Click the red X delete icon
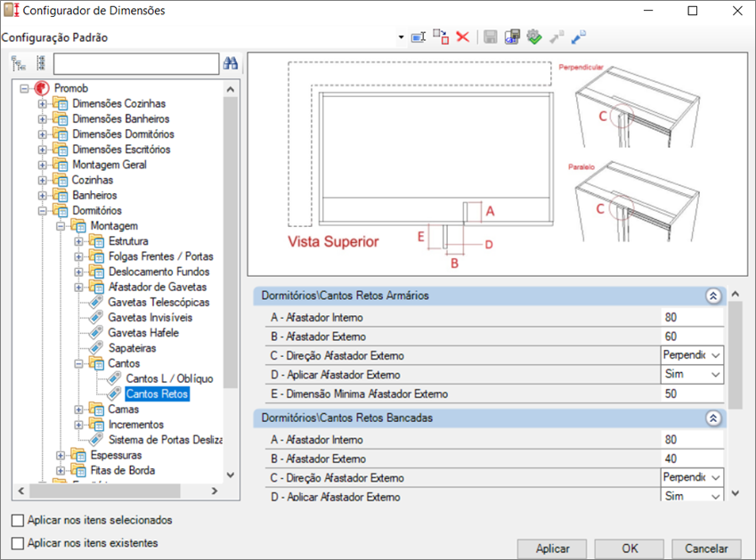Screen dimensions: 756x560 tap(463, 37)
